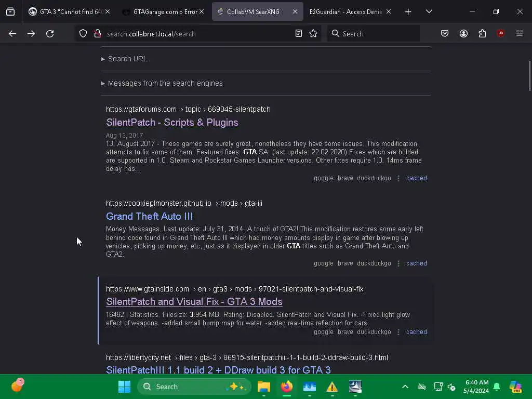Open the Windows Start menu
Viewport: 532px width, 399px height.
pyautogui.click(x=124, y=387)
